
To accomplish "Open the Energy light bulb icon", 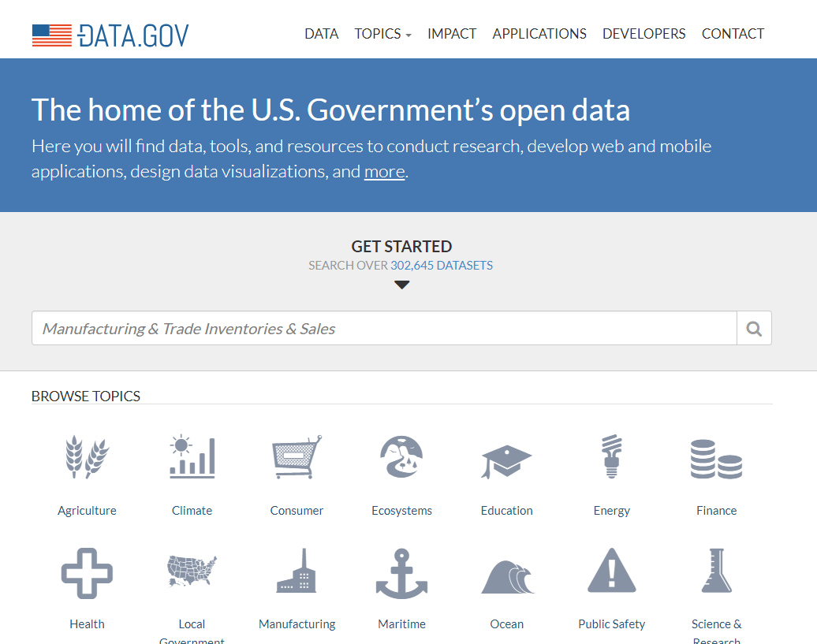I will (612, 456).
